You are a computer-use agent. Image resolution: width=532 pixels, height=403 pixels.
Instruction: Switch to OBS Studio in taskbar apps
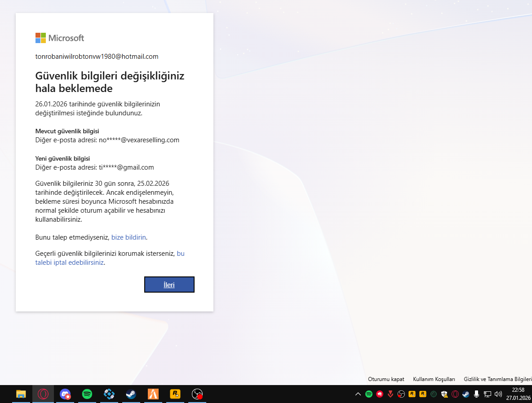click(x=197, y=394)
